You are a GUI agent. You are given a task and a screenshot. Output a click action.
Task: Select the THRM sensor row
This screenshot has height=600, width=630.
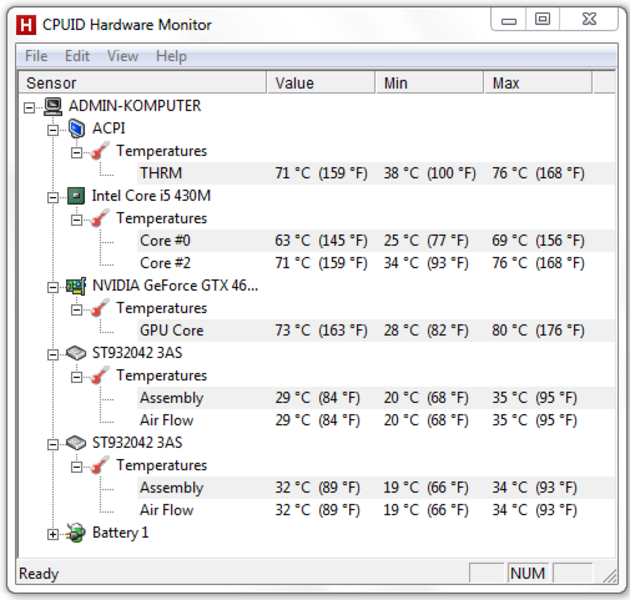pyautogui.click(x=376, y=173)
